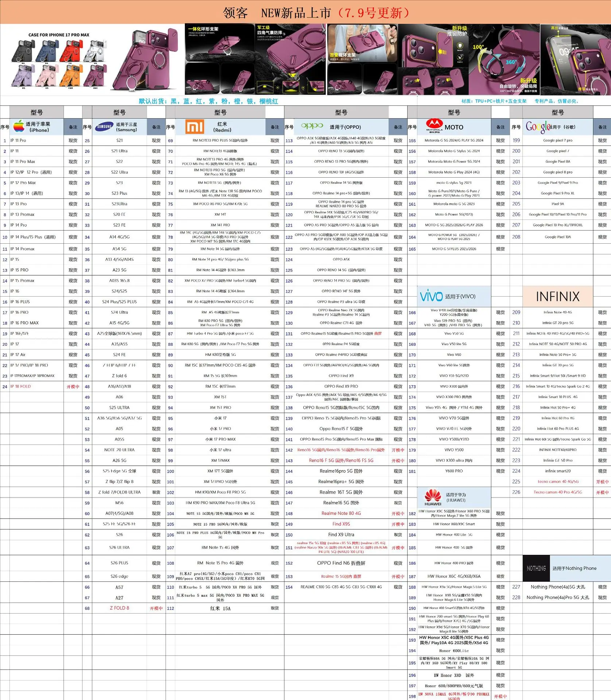This screenshot has width=611, height=700.
Task: Open the 360° 自由旋转 ring image
Action: click(x=504, y=59)
